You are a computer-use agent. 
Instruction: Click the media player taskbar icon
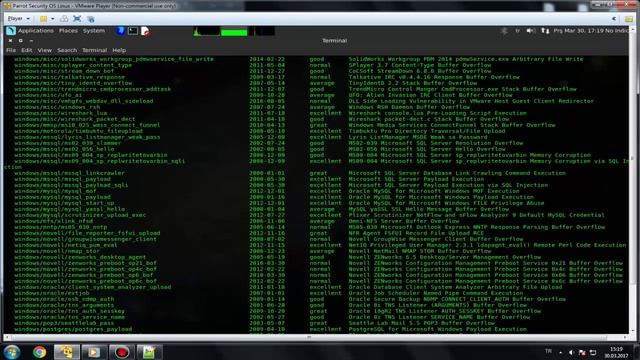94,352
